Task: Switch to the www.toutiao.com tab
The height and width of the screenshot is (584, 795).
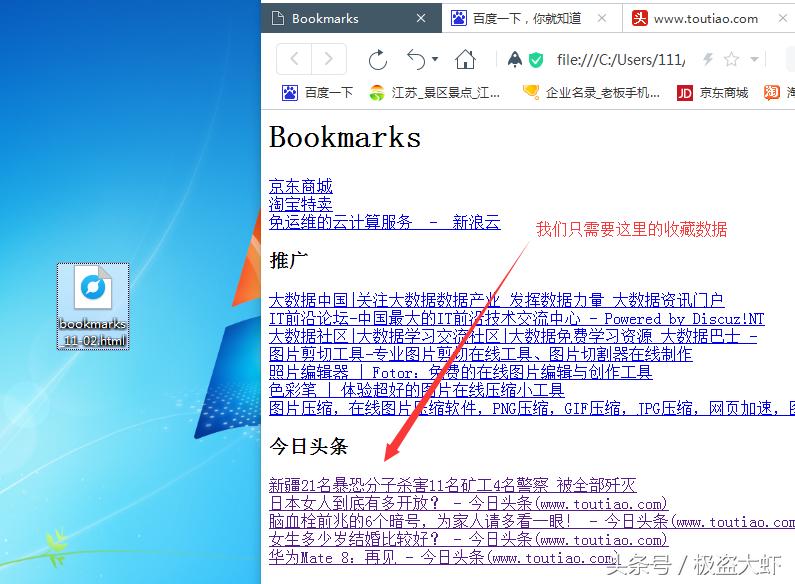Action: (x=709, y=18)
